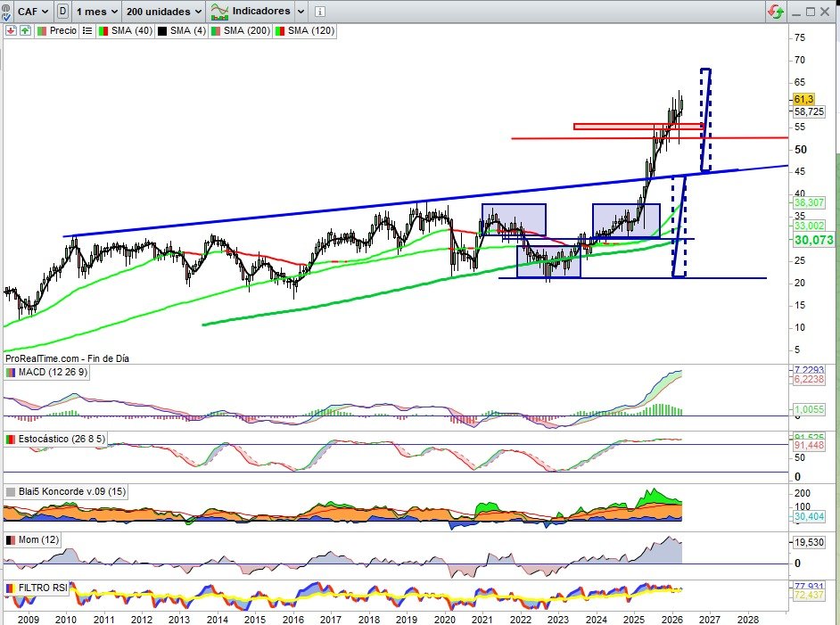Open the CAF ticker dropdown
The height and width of the screenshot is (625, 840).
coord(32,12)
